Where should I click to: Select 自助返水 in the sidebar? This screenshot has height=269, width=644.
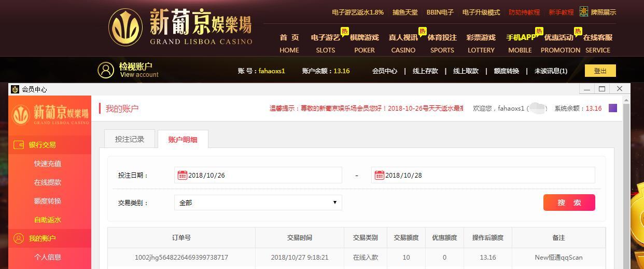point(48,220)
